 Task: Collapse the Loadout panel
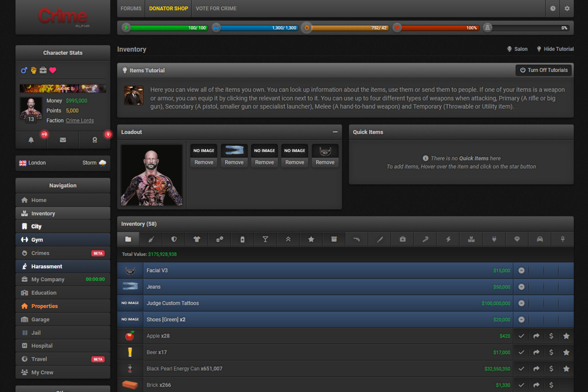pyautogui.click(x=335, y=132)
